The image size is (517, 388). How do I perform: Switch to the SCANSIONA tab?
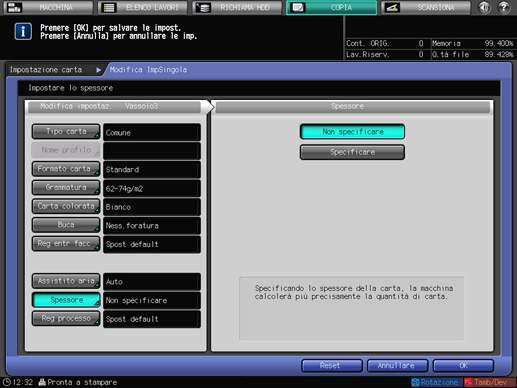pos(426,7)
